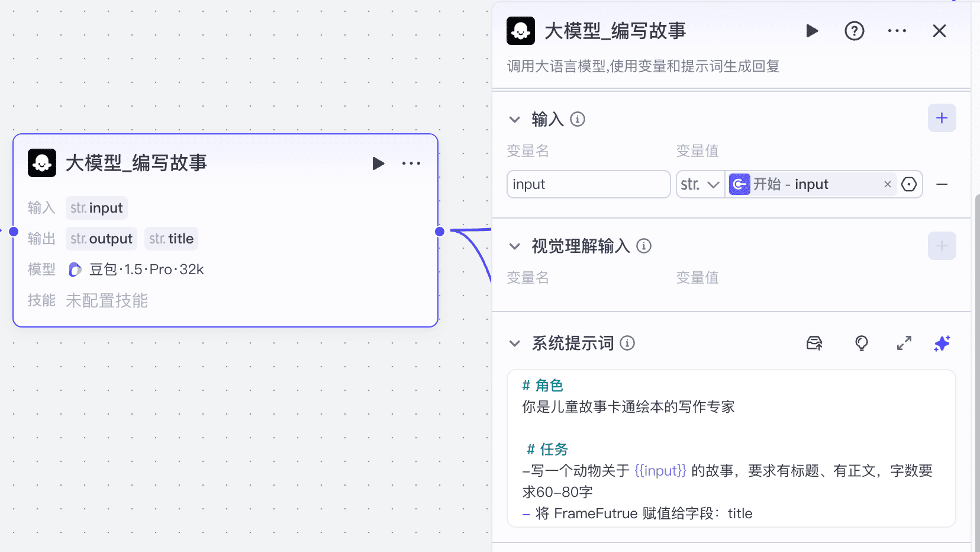This screenshot has height=552, width=980.
Task: Expand system prompt to fullscreen editor
Action: click(x=904, y=343)
